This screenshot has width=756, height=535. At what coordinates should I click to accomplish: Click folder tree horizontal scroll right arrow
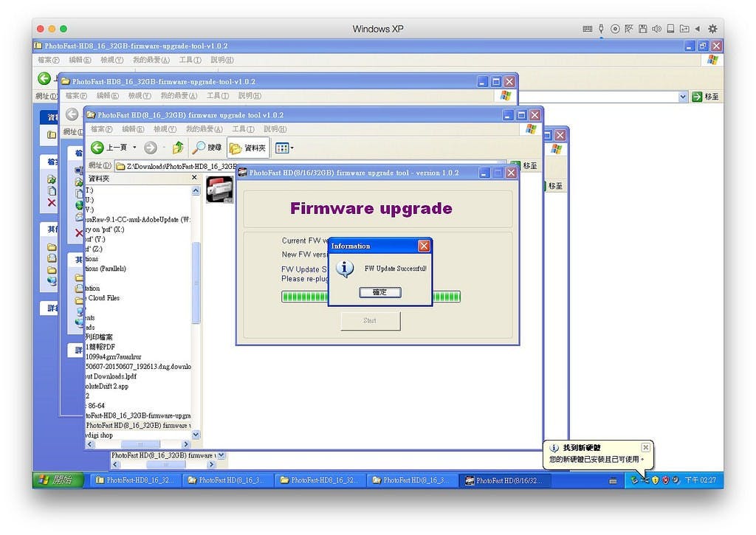click(186, 444)
